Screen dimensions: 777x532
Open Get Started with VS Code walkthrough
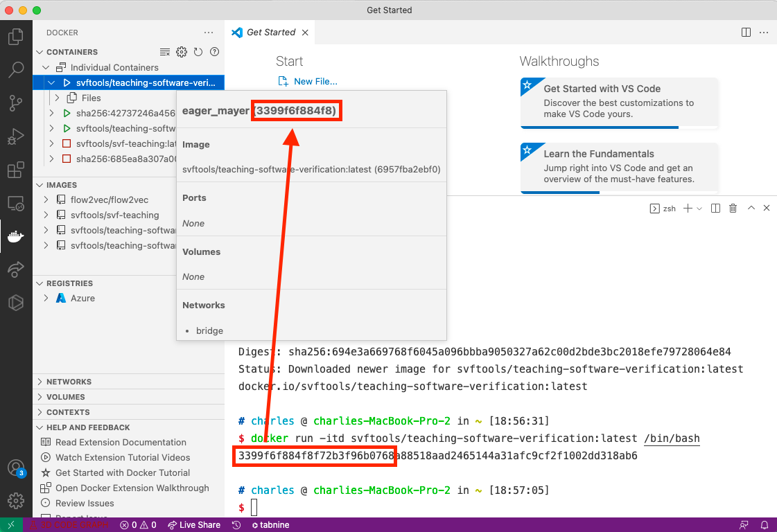click(x=619, y=103)
